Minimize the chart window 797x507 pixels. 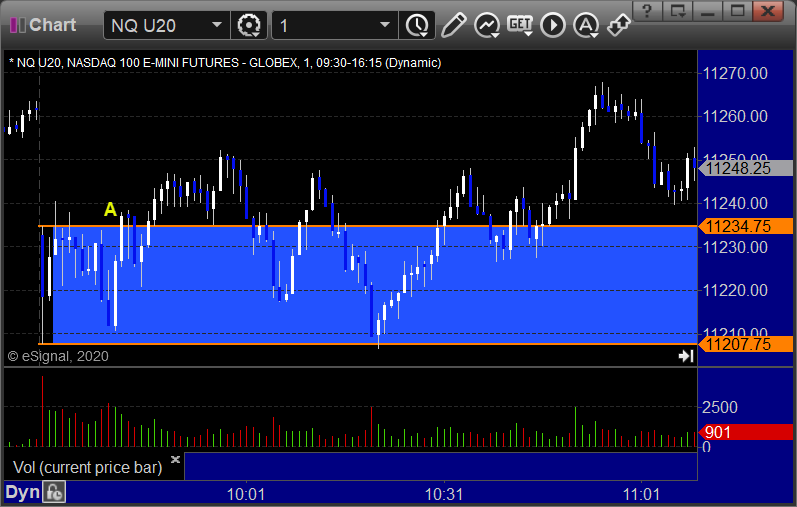point(708,11)
